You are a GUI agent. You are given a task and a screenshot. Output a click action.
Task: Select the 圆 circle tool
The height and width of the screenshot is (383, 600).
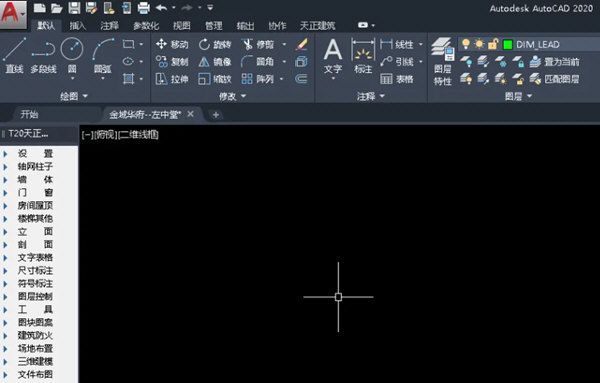72,55
